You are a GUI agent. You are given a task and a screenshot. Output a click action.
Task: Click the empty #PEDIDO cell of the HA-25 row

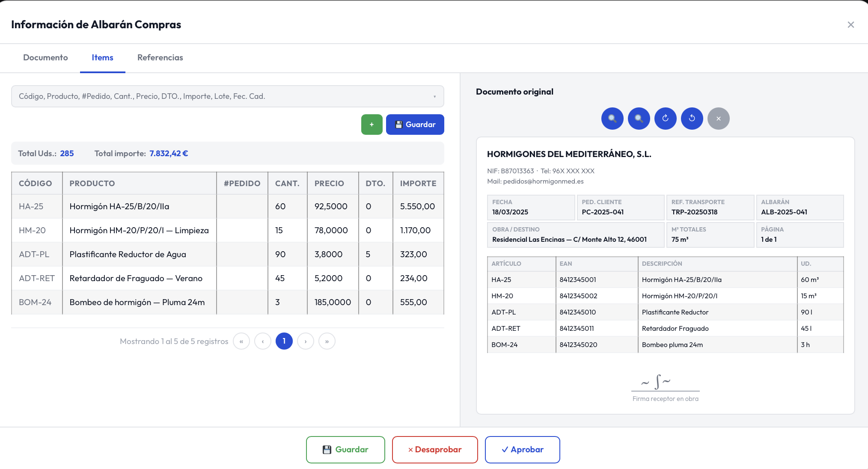[242, 207]
